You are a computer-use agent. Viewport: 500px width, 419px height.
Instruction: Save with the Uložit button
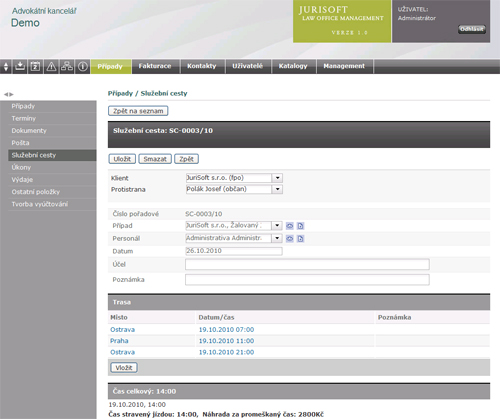pos(122,159)
